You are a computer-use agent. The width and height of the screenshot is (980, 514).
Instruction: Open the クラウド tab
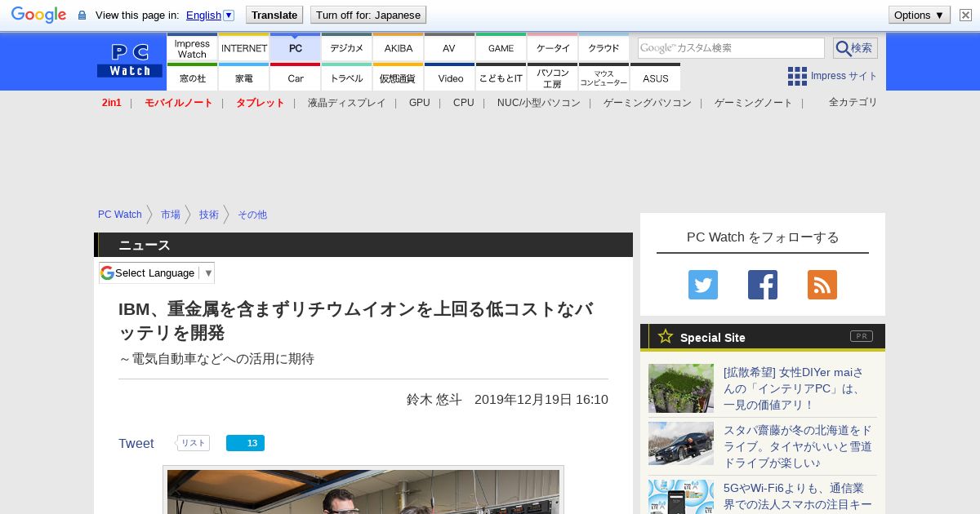coord(604,47)
